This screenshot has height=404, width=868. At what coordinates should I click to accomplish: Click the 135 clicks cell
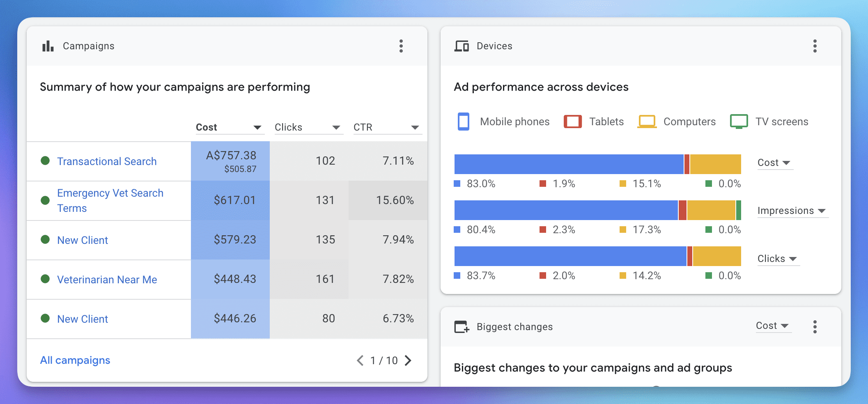tap(309, 240)
